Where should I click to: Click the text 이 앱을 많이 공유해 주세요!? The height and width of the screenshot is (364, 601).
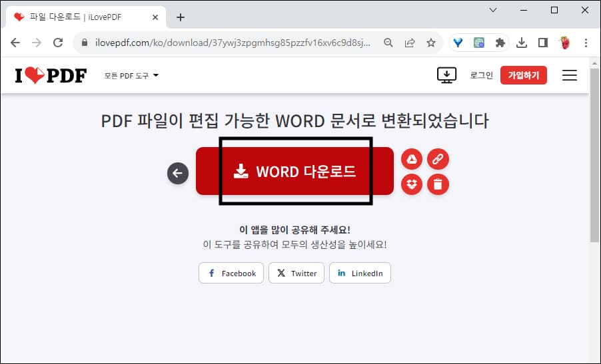click(x=295, y=230)
